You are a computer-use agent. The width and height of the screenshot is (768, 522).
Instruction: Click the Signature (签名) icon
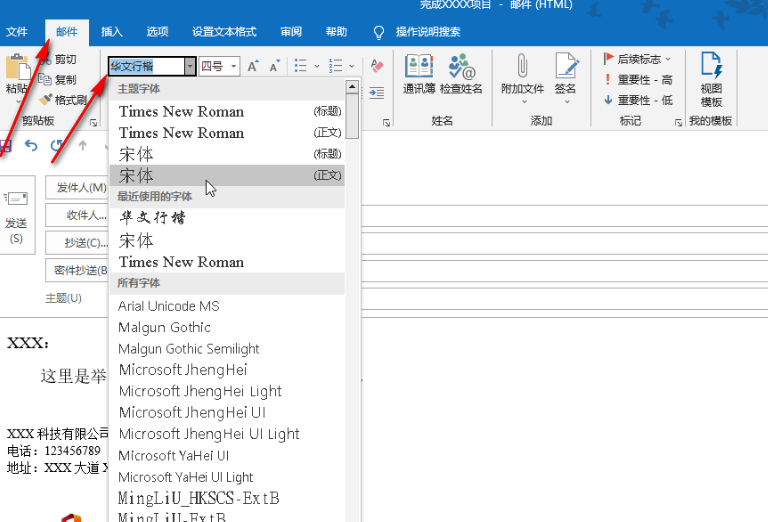566,66
